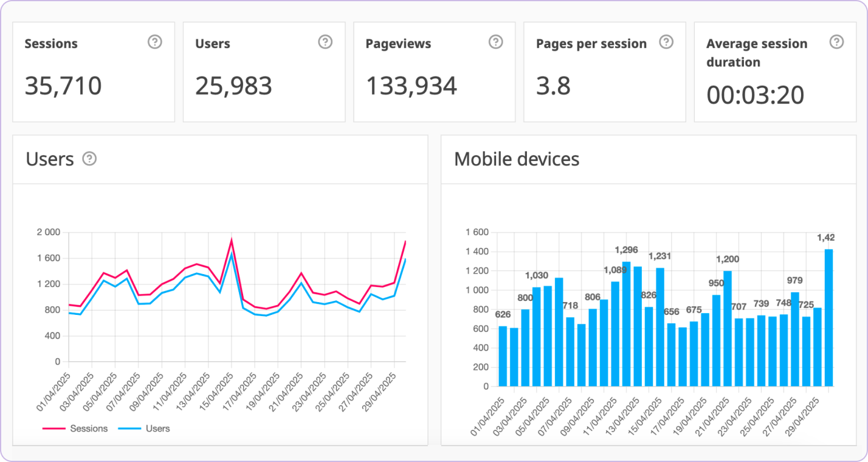Open the Average session duration help icon
This screenshot has height=462, width=868.
pos(836,40)
